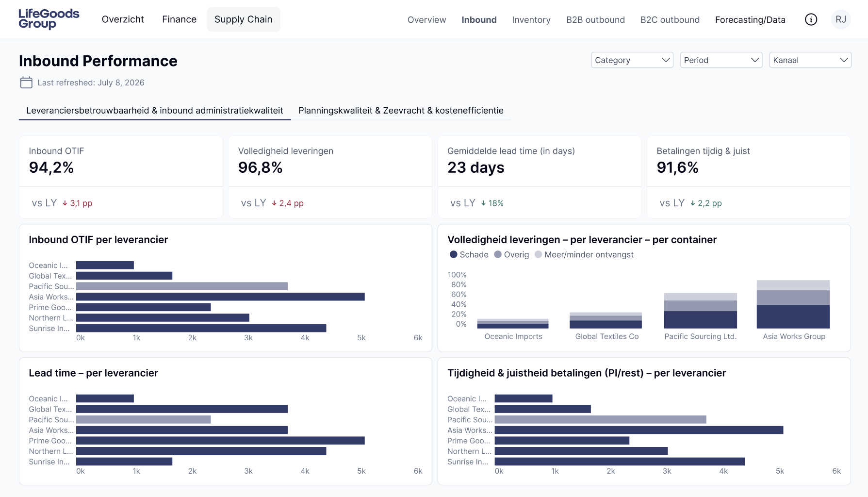The width and height of the screenshot is (868, 497).
Task: Click the Pacific Sou bar in Inbound OTIF chart
Action: pyautogui.click(x=182, y=286)
